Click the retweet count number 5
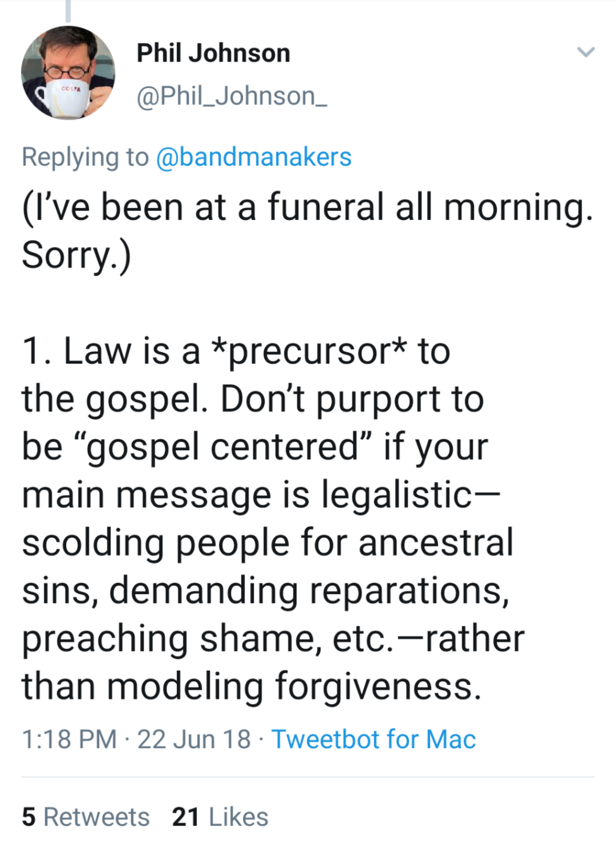The width and height of the screenshot is (616, 851). (x=29, y=817)
